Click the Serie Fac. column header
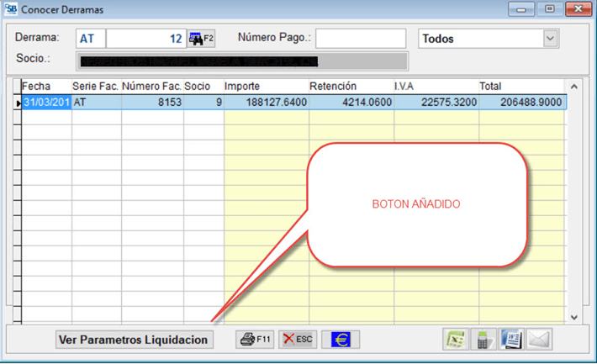Viewport: 597px width, 364px height. pyautogui.click(x=97, y=87)
